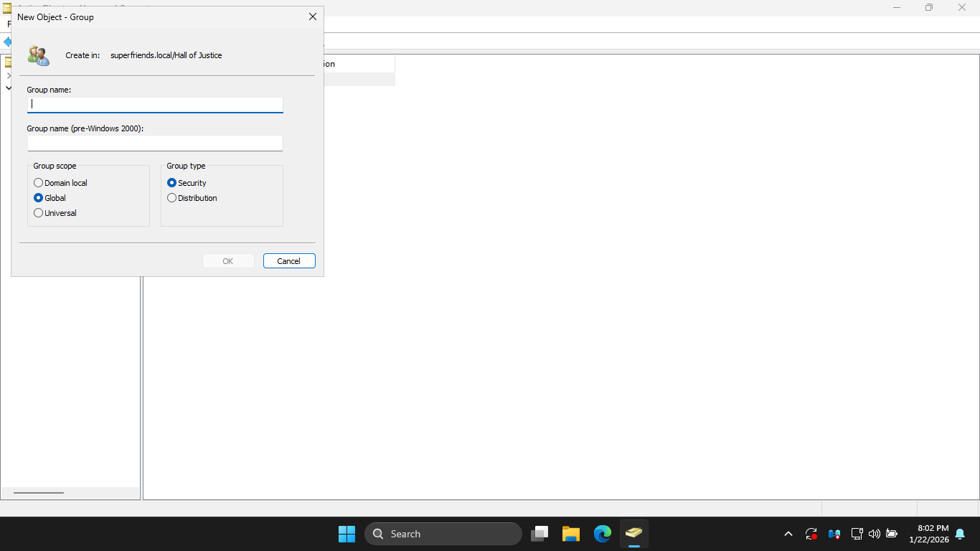Click the Group name text field
Viewport: 980px width, 551px height.
click(x=155, y=104)
